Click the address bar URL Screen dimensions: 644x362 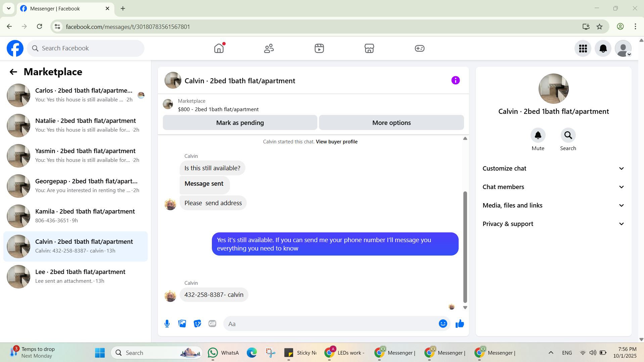(128, 27)
